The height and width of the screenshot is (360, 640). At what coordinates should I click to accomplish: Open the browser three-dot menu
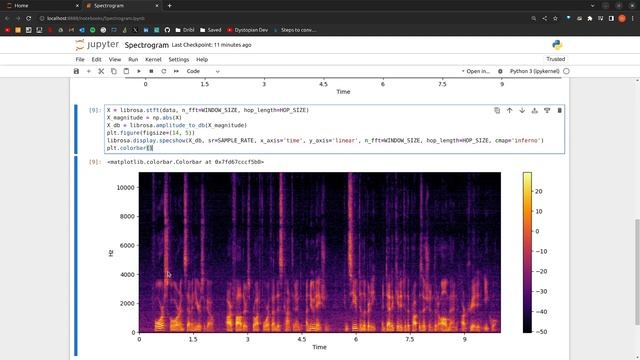click(x=633, y=18)
